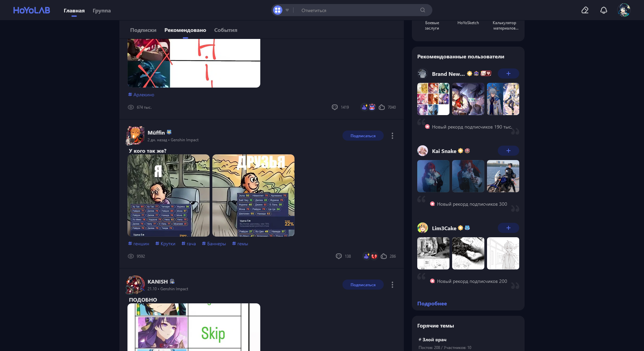The image size is (644, 351).
Task: Open the create post pencil icon
Action: [585, 10]
